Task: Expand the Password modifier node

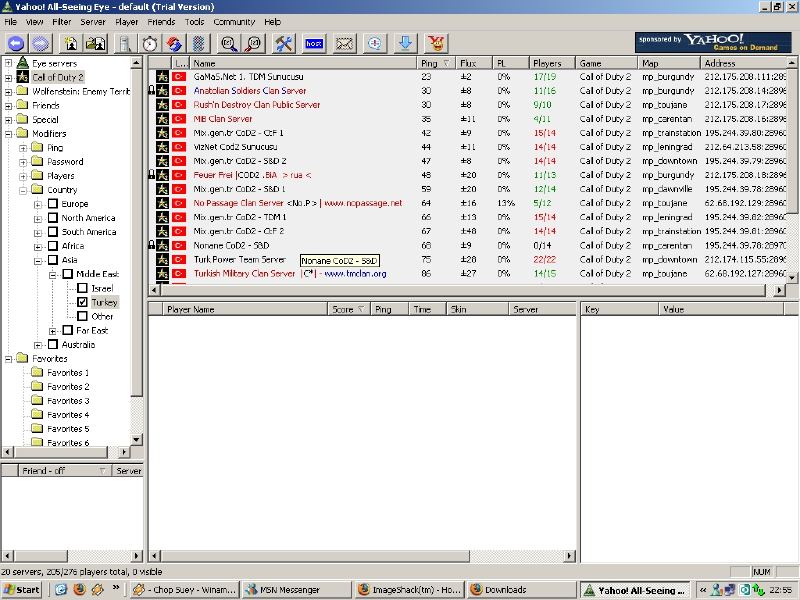Action: pyautogui.click(x=23, y=162)
